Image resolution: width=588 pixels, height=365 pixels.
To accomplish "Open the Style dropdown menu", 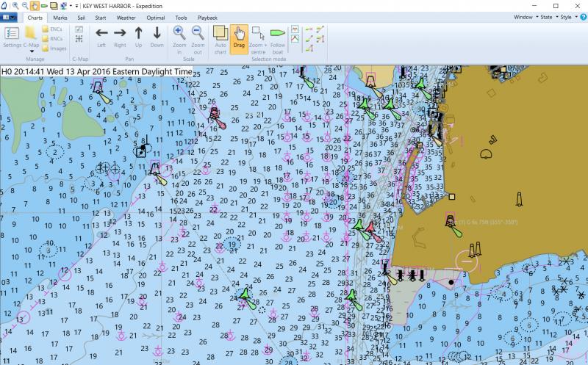I will 569,16.
